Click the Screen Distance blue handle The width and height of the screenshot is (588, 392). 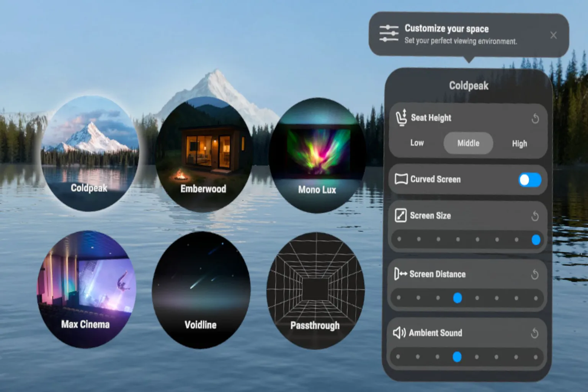tap(457, 298)
